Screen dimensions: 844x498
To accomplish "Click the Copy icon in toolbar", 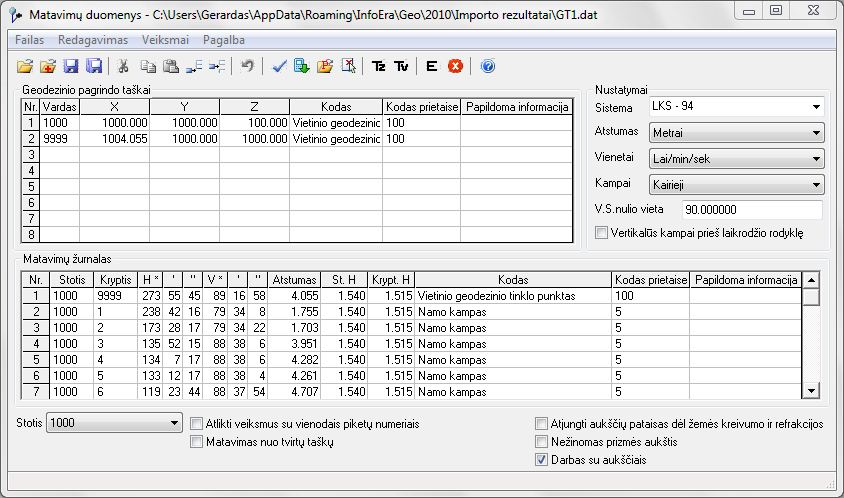I will [148, 66].
